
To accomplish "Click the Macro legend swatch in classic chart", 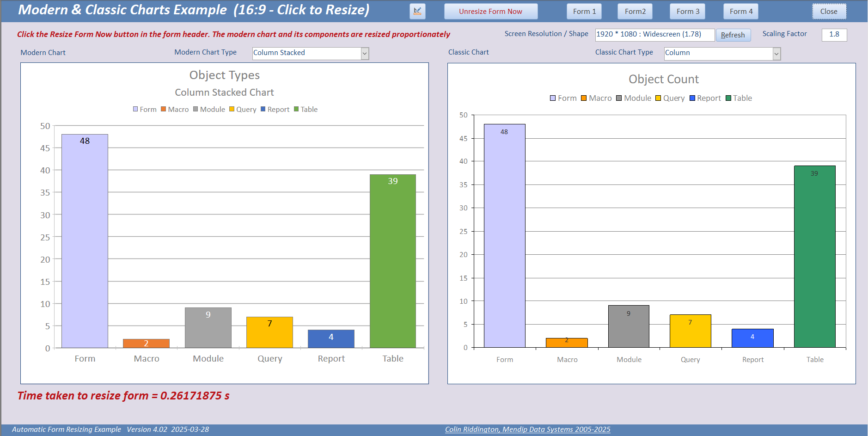I will point(584,98).
